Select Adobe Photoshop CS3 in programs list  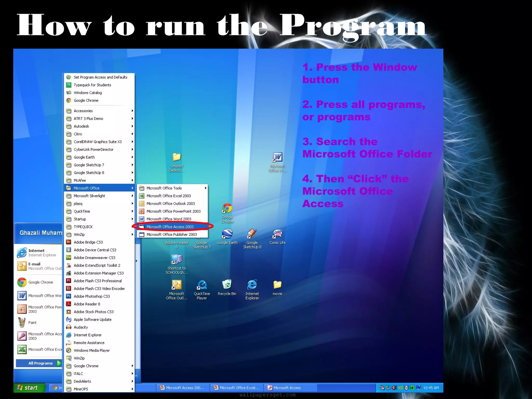[92, 296]
